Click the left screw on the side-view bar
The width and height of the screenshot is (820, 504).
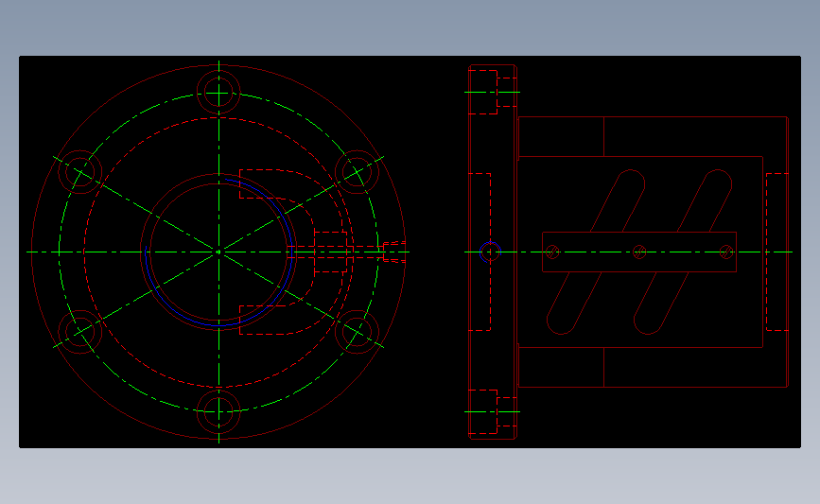pos(552,252)
